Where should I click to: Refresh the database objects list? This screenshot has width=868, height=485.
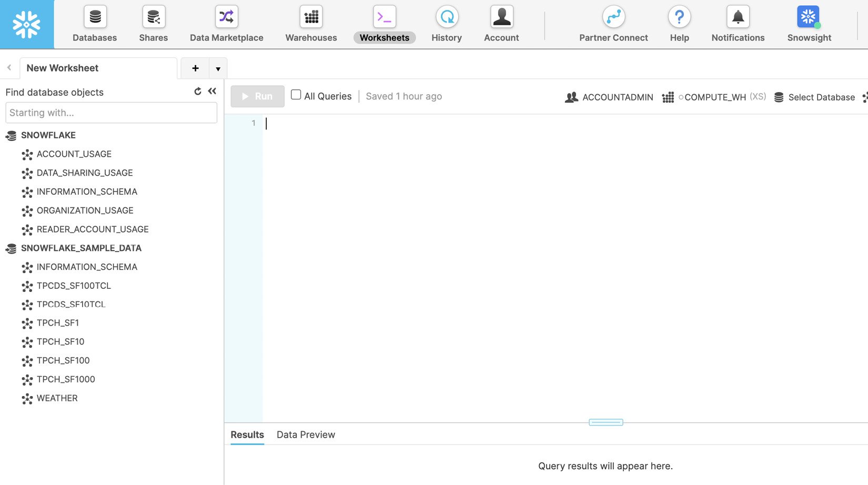[198, 92]
